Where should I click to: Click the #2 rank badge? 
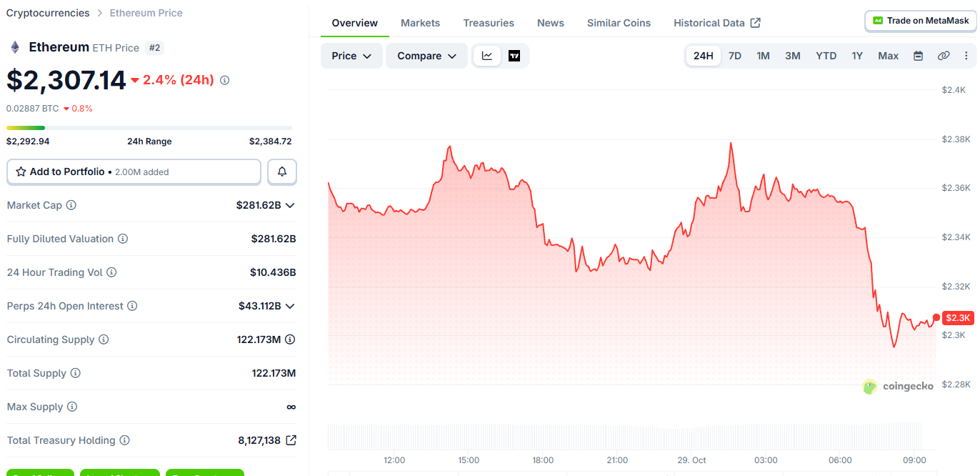(x=154, y=48)
